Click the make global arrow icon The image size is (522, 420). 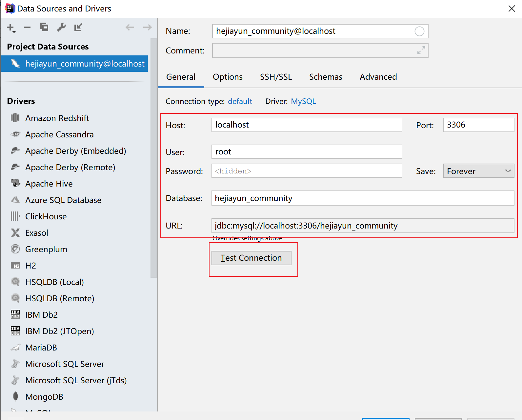(78, 27)
